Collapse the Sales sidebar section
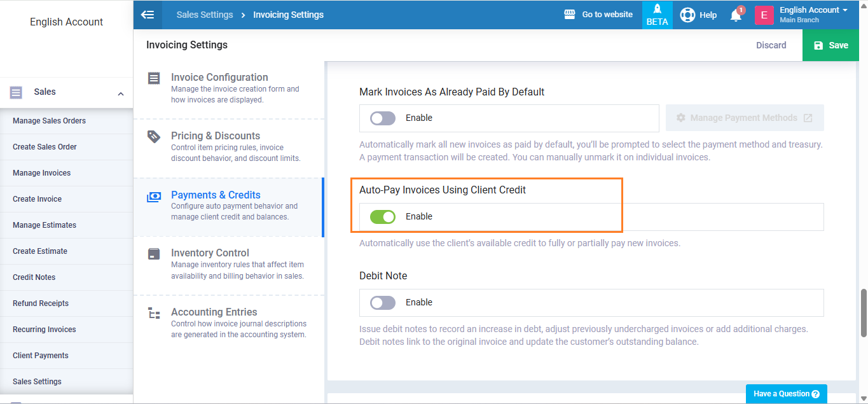This screenshot has height=404, width=868. (x=120, y=94)
